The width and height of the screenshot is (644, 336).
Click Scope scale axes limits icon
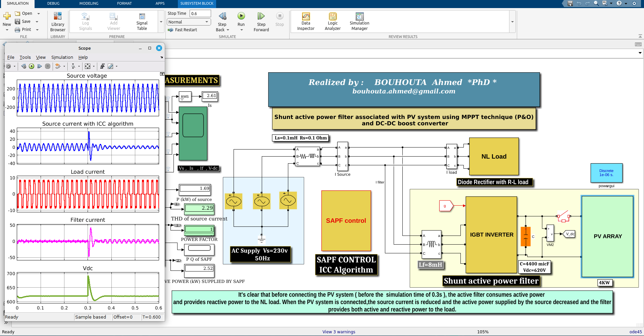(88, 66)
